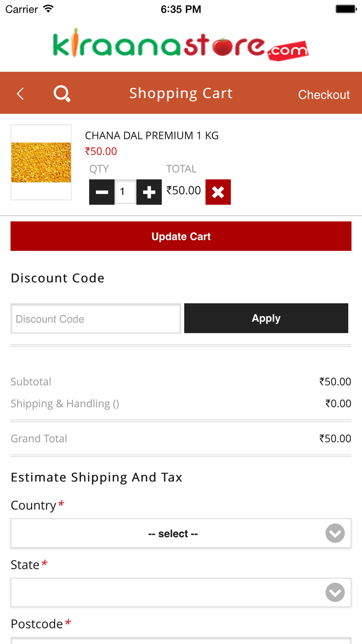The height and width of the screenshot is (644, 362).
Task: Apply the discount code
Action: [266, 318]
